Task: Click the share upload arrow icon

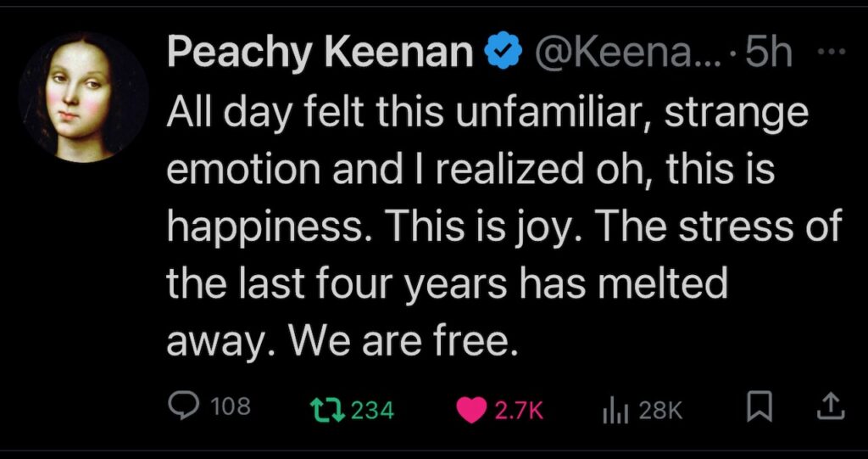Action: pyautogui.click(x=830, y=408)
